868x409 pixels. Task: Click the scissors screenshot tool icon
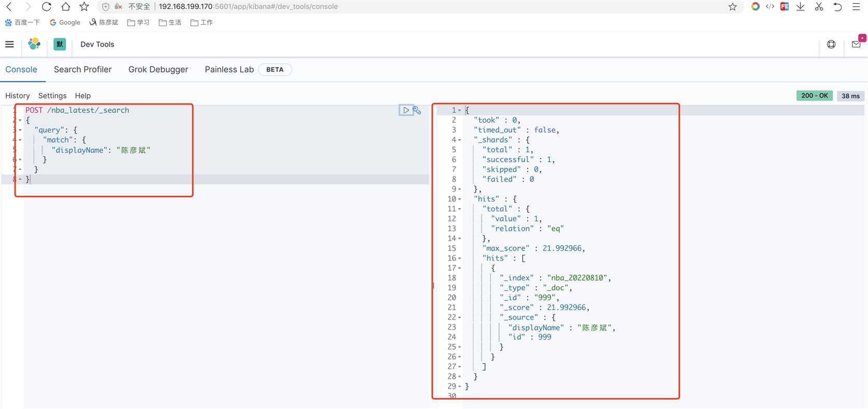click(x=819, y=7)
